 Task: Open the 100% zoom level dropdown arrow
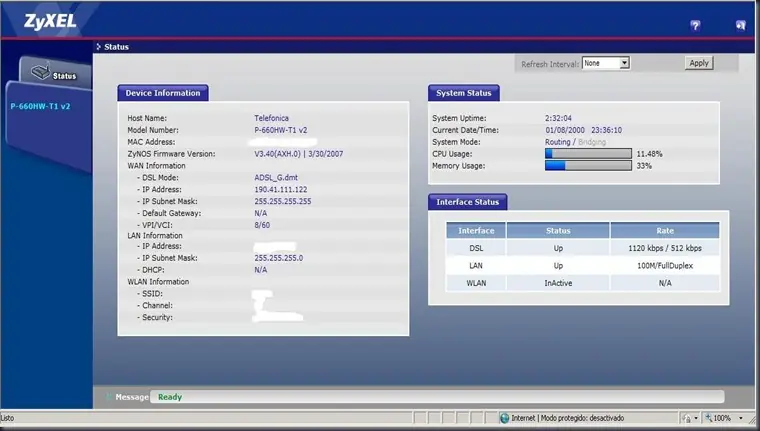click(741, 418)
